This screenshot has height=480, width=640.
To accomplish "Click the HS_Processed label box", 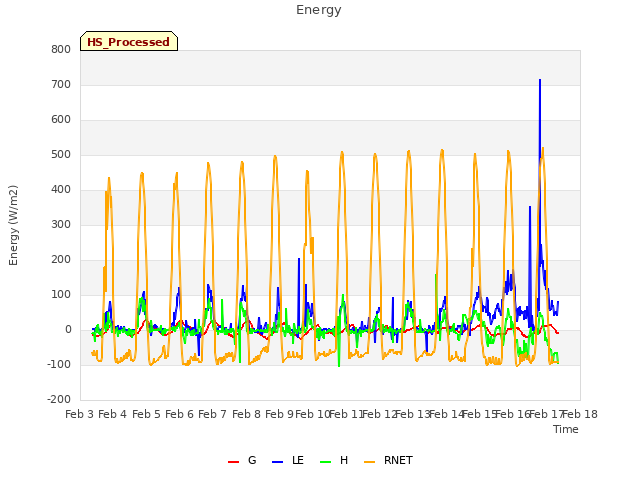I will point(129,41).
